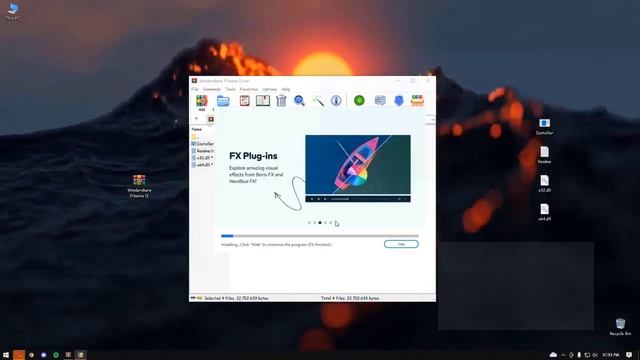Open the This PC desktop icon

(13, 11)
